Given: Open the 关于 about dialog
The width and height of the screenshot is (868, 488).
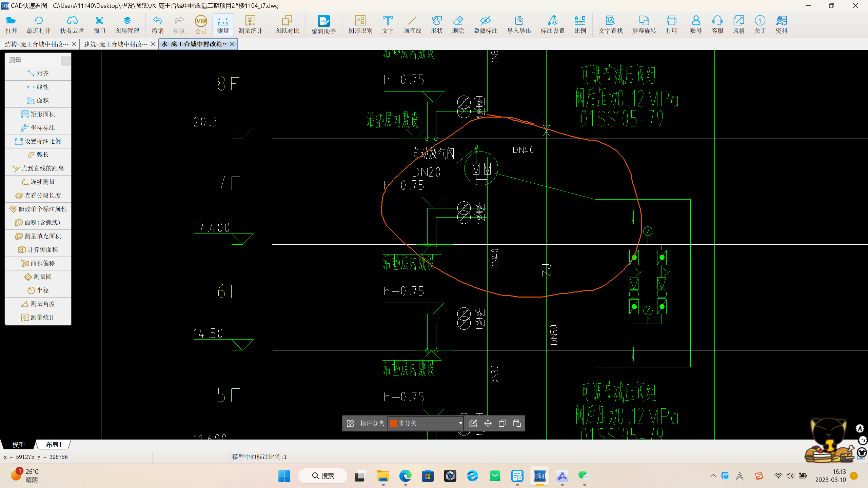Looking at the screenshot, I should pyautogui.click(x=760, y=25).
